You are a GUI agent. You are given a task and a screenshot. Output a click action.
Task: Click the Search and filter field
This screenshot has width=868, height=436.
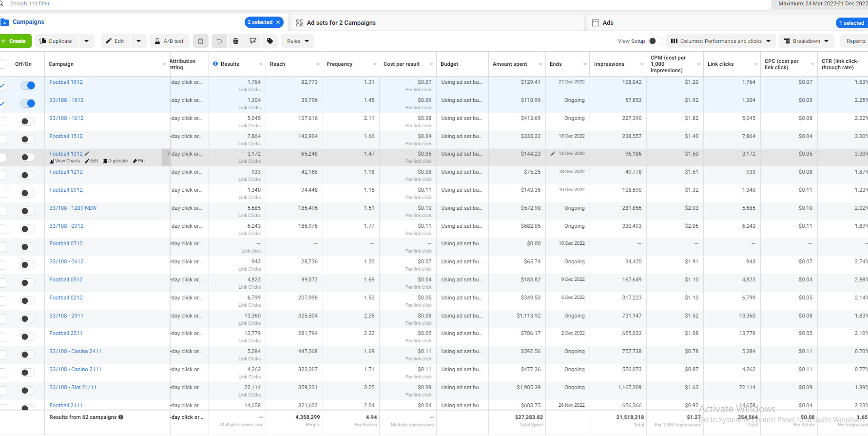point(385,4)
